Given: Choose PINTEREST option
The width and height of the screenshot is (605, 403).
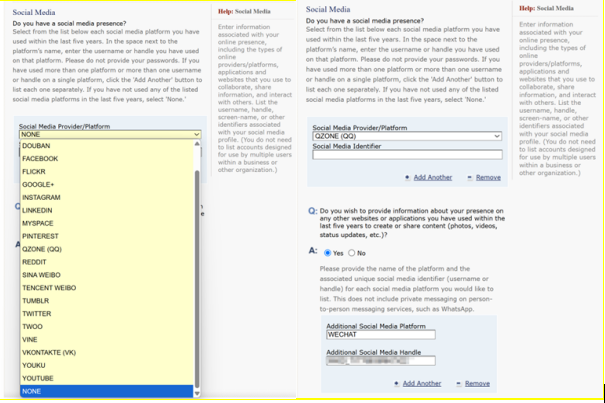Looking at the screenshot, I should tap(107, 236).
